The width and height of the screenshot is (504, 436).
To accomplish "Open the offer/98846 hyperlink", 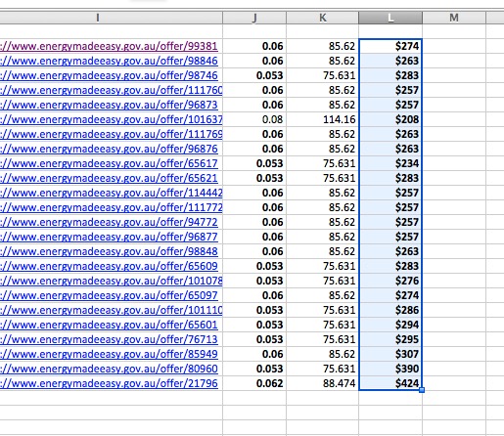I will [x=109, y=61].
